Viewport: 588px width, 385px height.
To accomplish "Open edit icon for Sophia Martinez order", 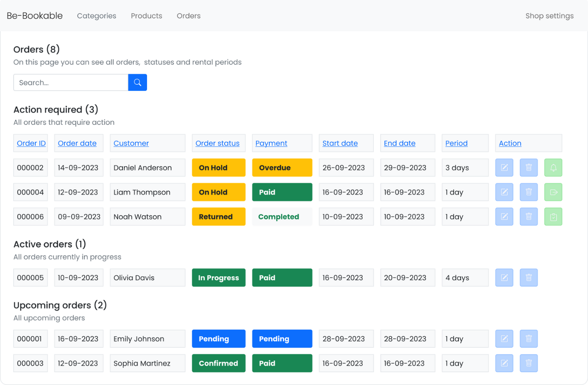I will [x=504, y=363].
